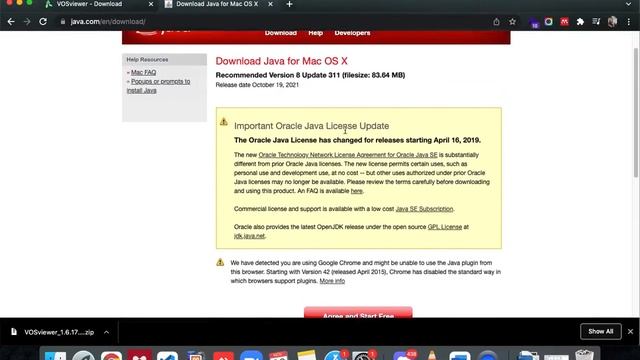Screen dimensions: 640x360
Task: Open Chrome's three-dot menu
Action: click(x=629, y=22)
